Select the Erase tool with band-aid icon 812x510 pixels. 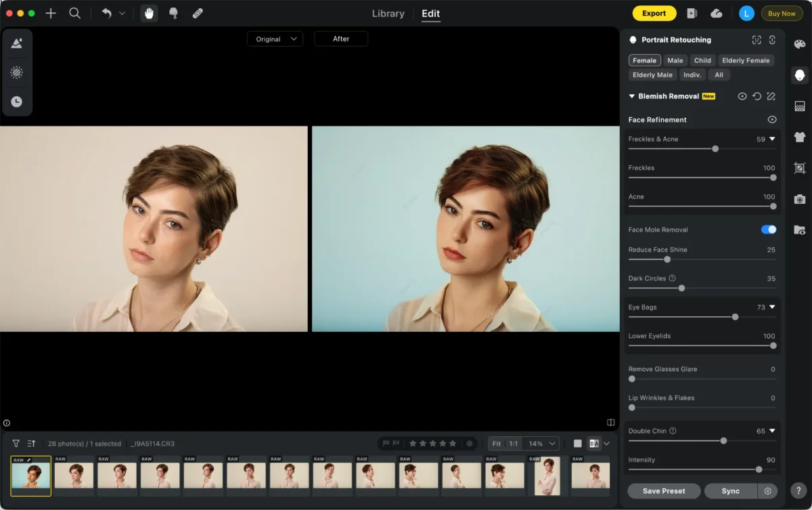point(198,13)
